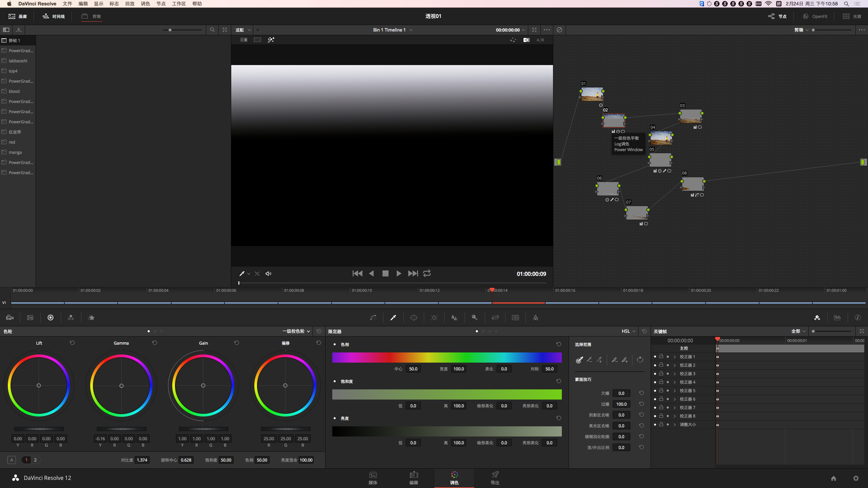Screen dimensions: 868x488
Task: Open the Color Match palette
Action: [30, 318]
